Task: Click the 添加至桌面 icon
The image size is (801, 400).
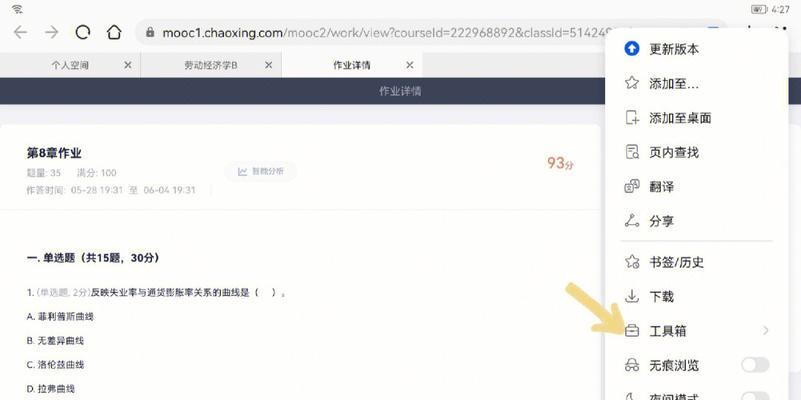Action: pyautogui.click(x=632, y=117)
